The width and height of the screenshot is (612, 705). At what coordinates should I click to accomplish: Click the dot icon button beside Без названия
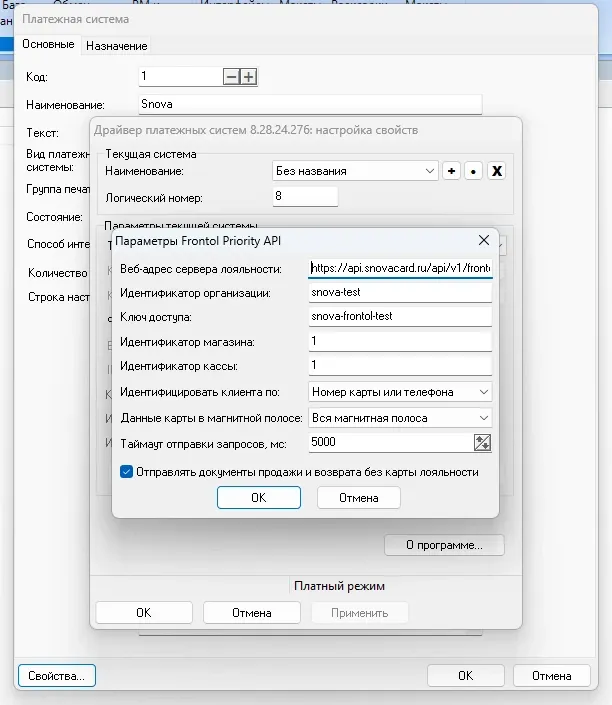pyautogui.click(x=473, y=171)
